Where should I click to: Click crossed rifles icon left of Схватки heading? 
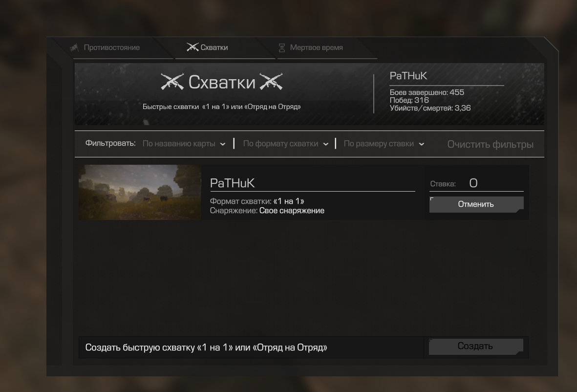pyautogui.click(x=172, y=81)
